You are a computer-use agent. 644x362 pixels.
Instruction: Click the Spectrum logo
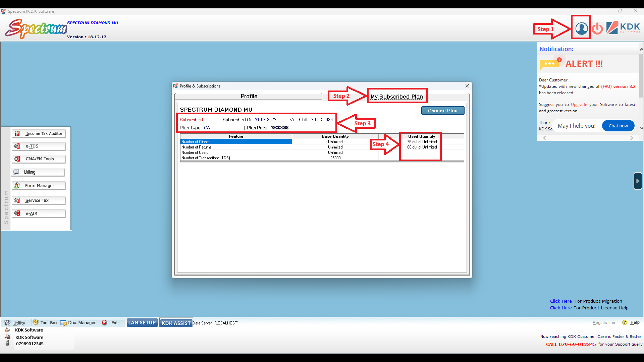[36, 28]
